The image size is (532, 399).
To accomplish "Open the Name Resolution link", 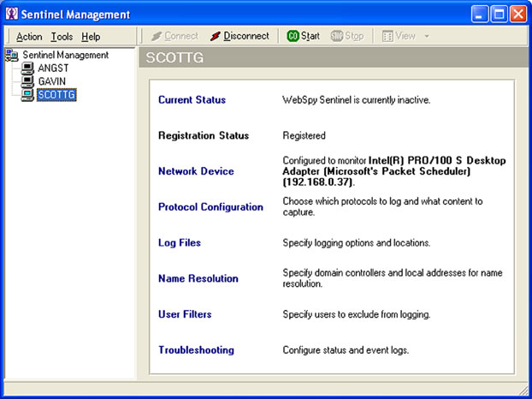I will [x=198, y=278].
